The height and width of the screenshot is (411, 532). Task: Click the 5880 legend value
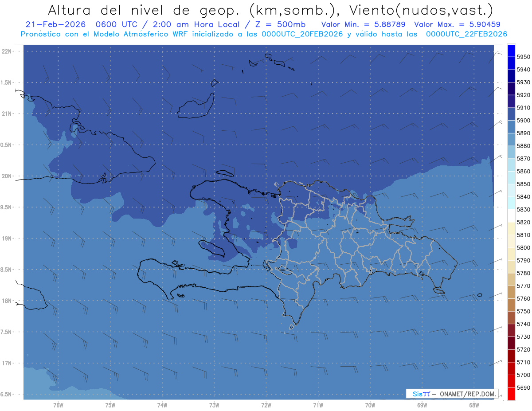523,146
